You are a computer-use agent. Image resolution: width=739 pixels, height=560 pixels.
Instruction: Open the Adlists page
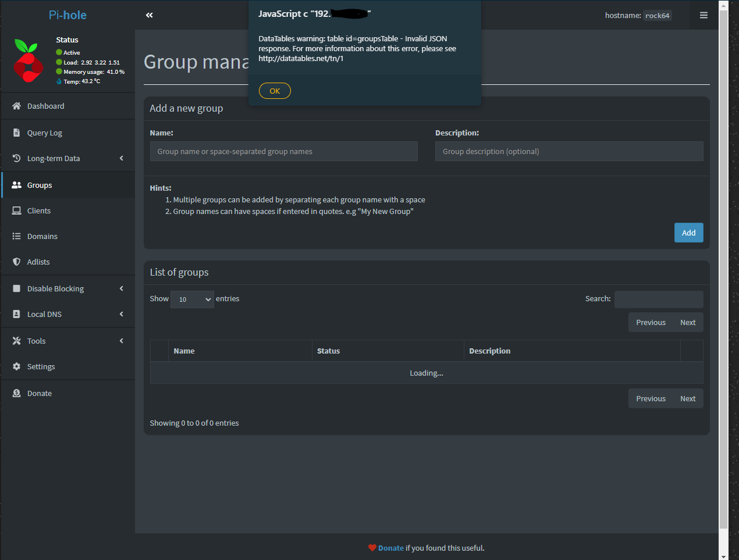67,262
